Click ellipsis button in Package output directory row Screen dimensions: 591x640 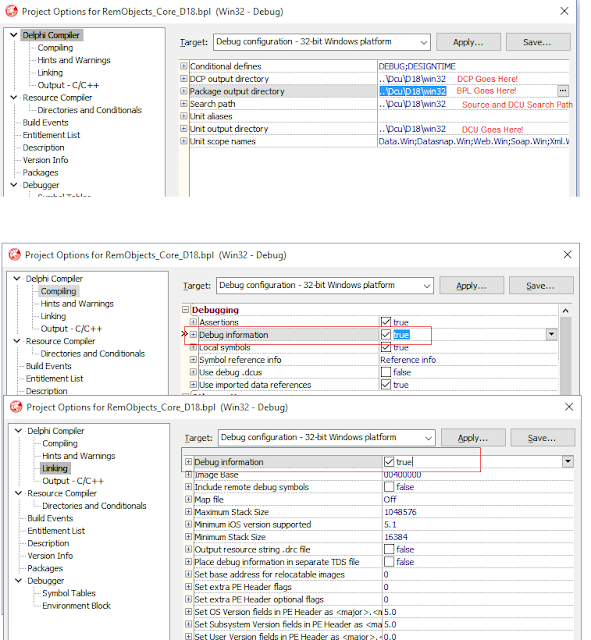click(x=563, y=91)
